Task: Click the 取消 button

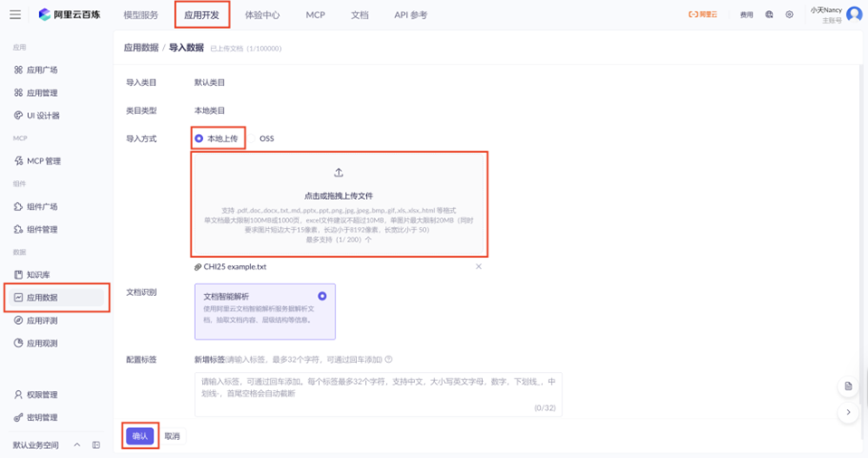Action: pyautogui.click(x=172, y=436)
